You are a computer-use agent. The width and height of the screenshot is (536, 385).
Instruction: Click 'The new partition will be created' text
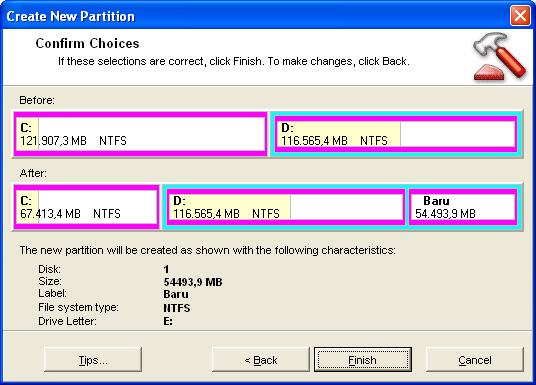(207, 250)
